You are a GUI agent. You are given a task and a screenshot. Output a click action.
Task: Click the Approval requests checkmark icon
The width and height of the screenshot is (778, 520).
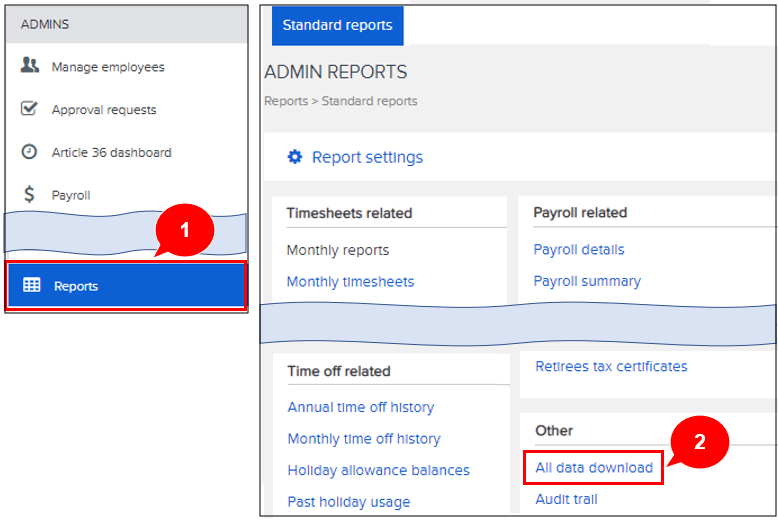tap(29, 110)
